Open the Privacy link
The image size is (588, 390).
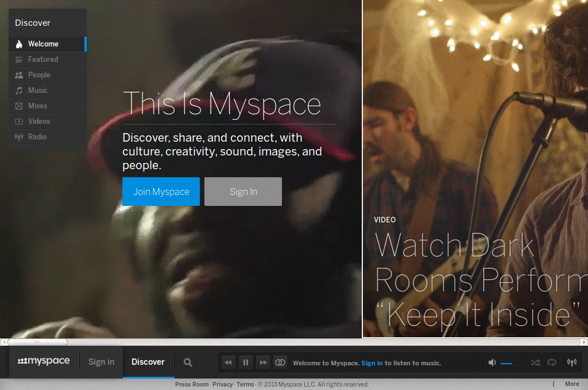click(x=222, y=384)
